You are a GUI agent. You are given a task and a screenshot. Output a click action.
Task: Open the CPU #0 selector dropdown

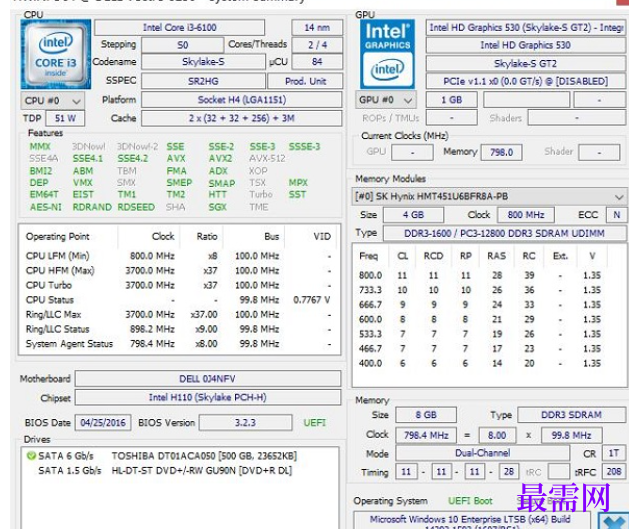(x=53, y=101)
